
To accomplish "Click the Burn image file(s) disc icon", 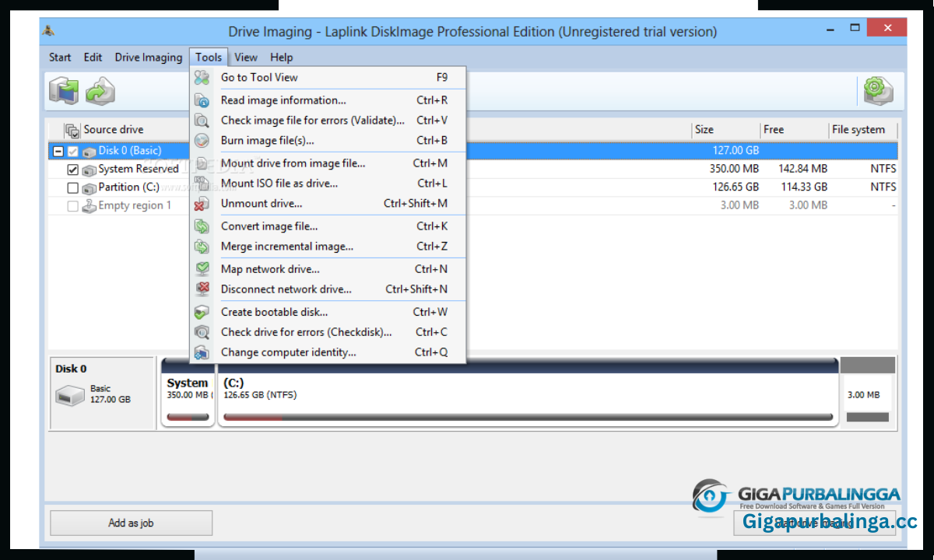I will 202,141.
